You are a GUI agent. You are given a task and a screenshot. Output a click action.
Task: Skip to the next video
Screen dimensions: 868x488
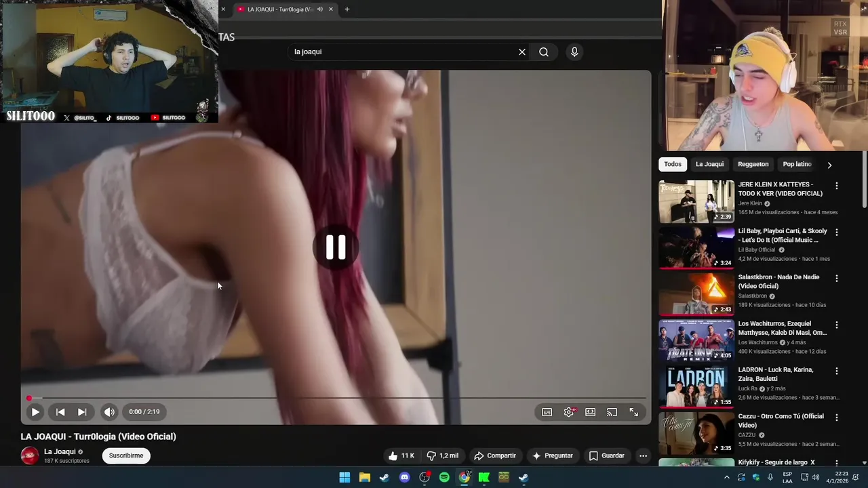coord(82,412)
